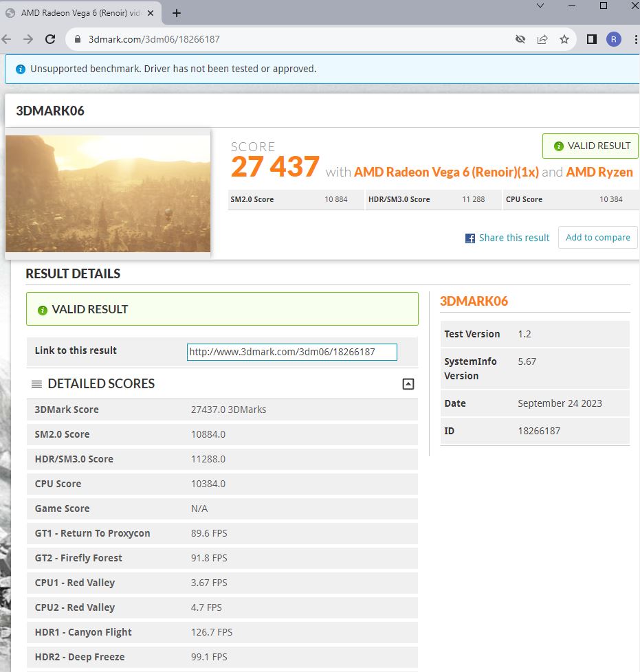The height and width of the screenshot is (672, 640).
Task: Click the RESULT DETAILS heading
Action: (73, 274)
